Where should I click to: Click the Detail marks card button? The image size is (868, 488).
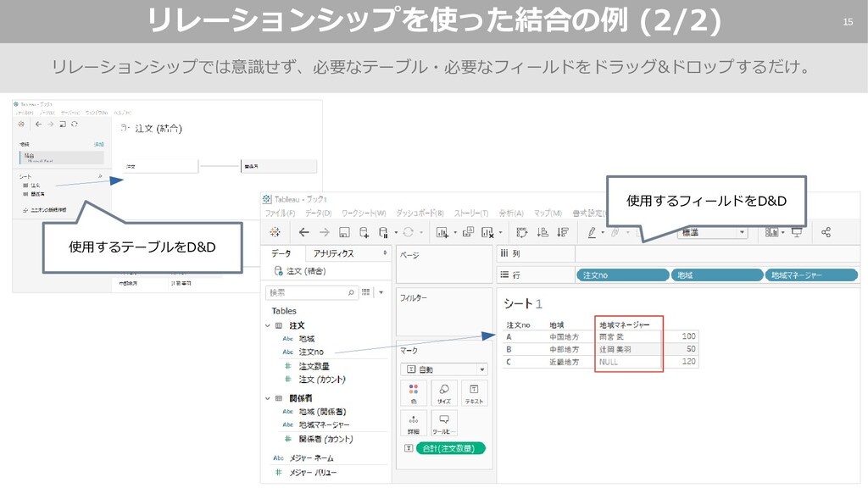414,424
